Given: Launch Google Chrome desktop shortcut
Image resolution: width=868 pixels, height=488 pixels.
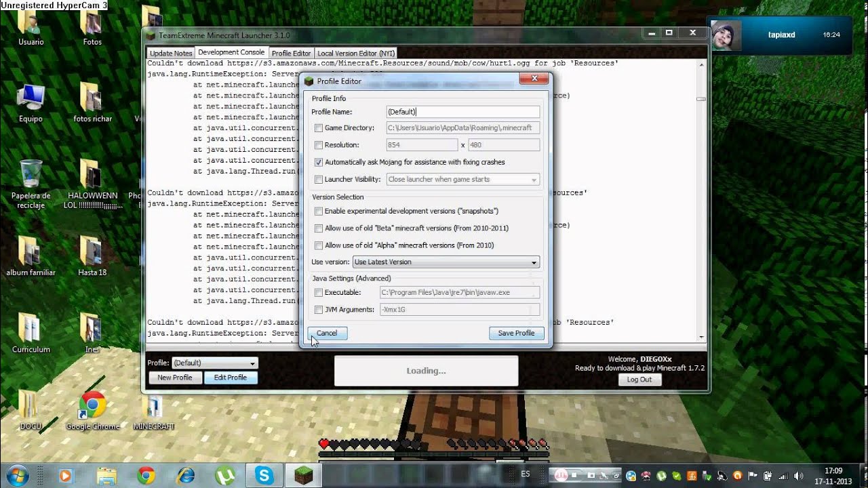Looking at the screenshot, I should pyautogui.click(x=93, y=411).
